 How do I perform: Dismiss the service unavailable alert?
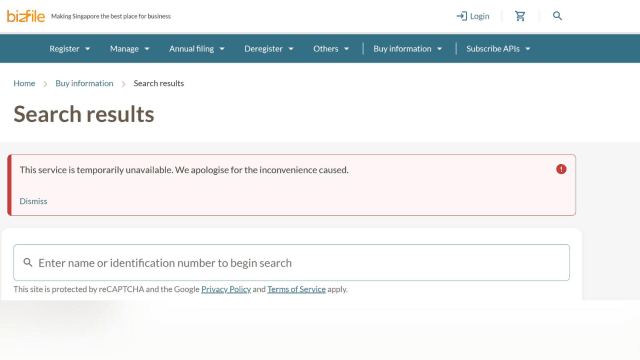pos(33,201)
